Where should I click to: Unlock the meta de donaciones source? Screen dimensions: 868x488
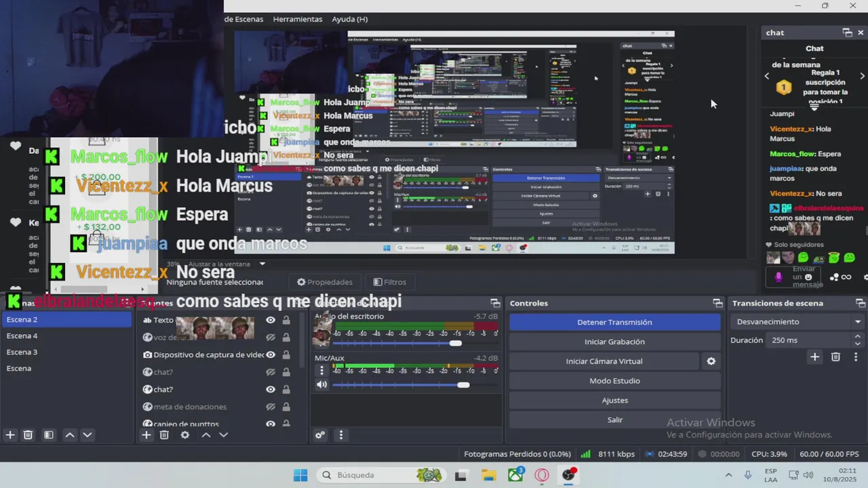click(x=286, y=407)
